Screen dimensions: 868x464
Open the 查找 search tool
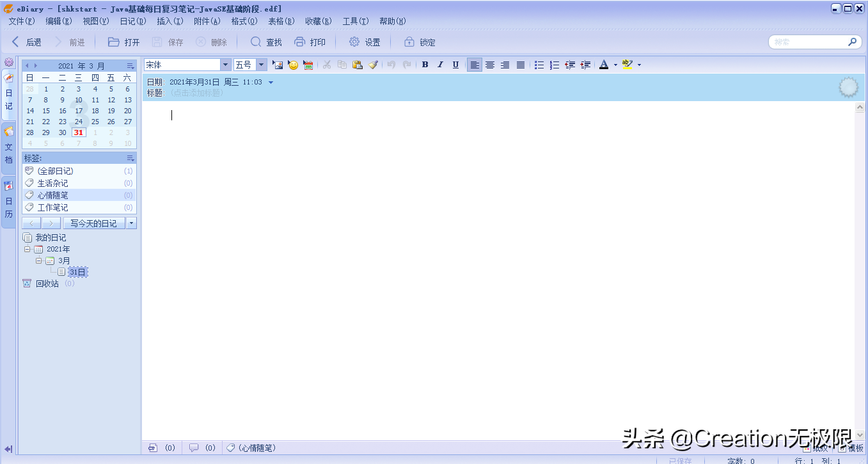[265, 42]
